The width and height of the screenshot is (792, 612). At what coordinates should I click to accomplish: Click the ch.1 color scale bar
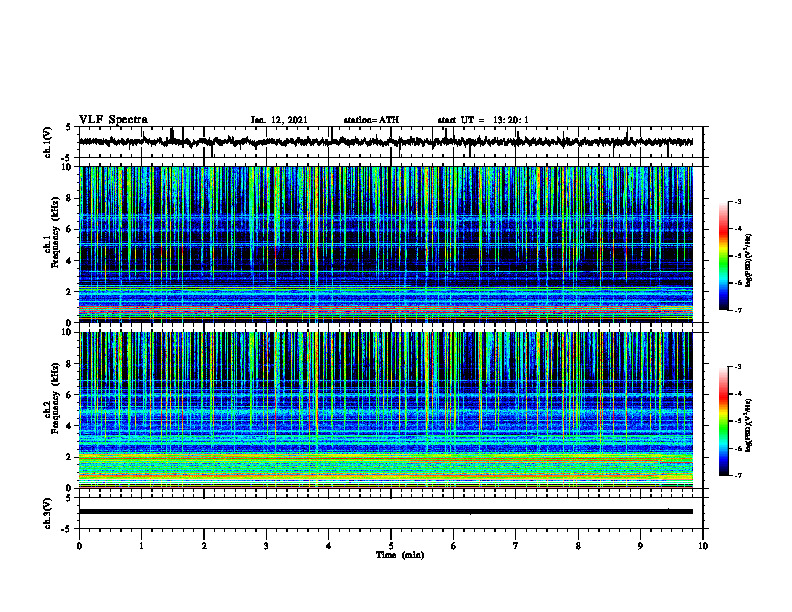[724, 256]
